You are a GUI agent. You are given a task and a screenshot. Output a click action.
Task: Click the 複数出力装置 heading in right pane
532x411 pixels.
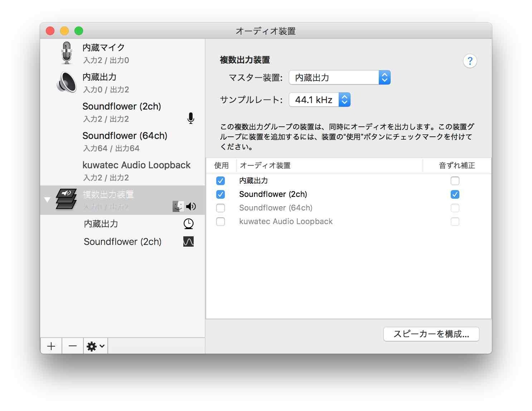click(x=245, y=60)
